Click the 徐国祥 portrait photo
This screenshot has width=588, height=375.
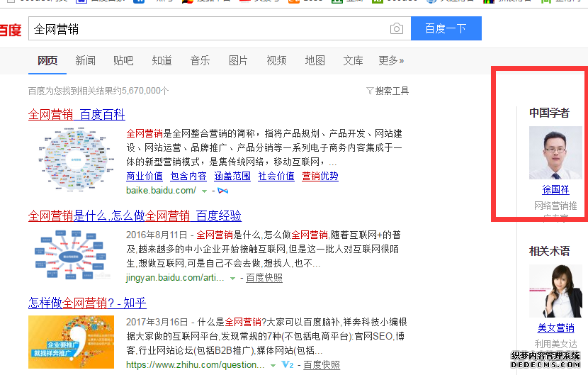[x=555, y=152]
